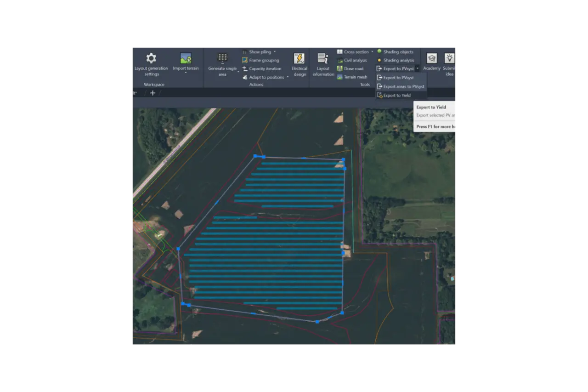Click the Import terrain icon
The height and width of the screenshot is (392, 588).
(x=186, y=58)
